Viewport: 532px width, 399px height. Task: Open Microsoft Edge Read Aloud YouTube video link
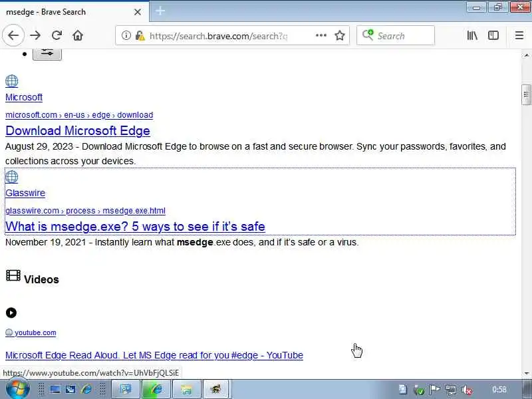[x=154, y=355]
